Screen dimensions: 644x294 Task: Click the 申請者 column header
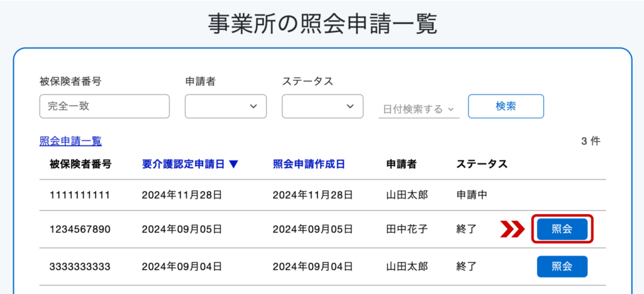click(x=401, y=164)
